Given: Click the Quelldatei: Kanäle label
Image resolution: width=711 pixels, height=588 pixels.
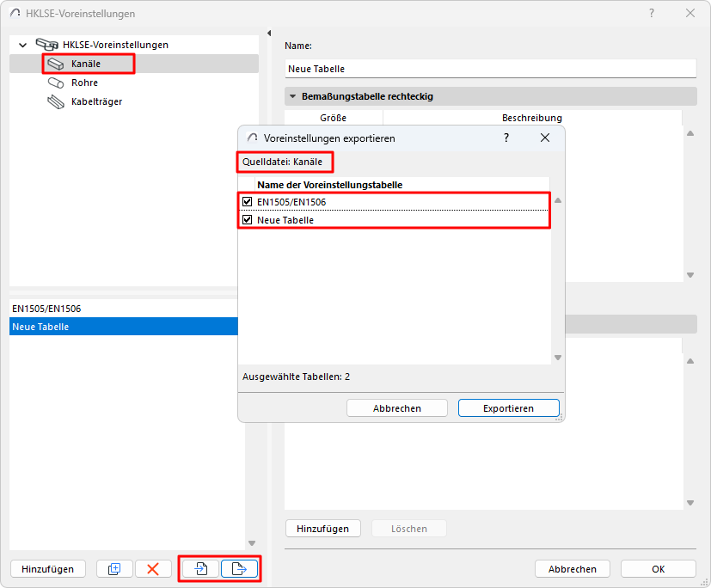Looking at the screenshot, I should [x=282, y=162].
